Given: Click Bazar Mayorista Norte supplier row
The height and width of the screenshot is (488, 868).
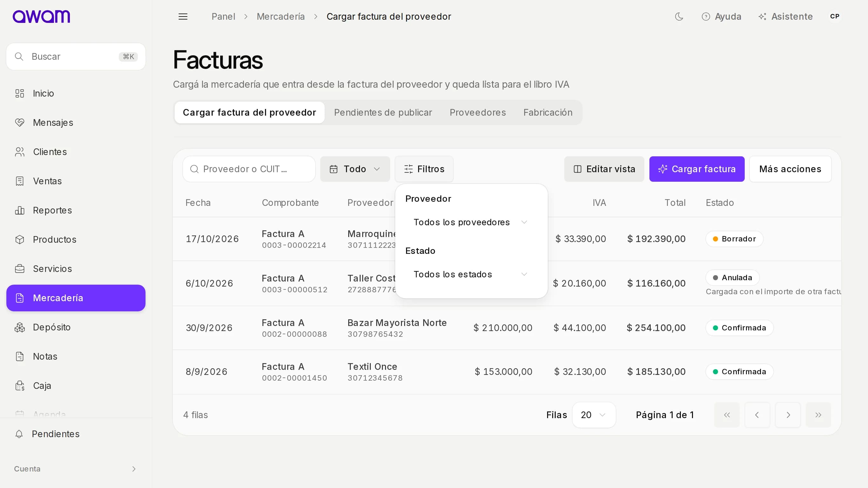Looking at the screenshot, I should coord(507,328).
